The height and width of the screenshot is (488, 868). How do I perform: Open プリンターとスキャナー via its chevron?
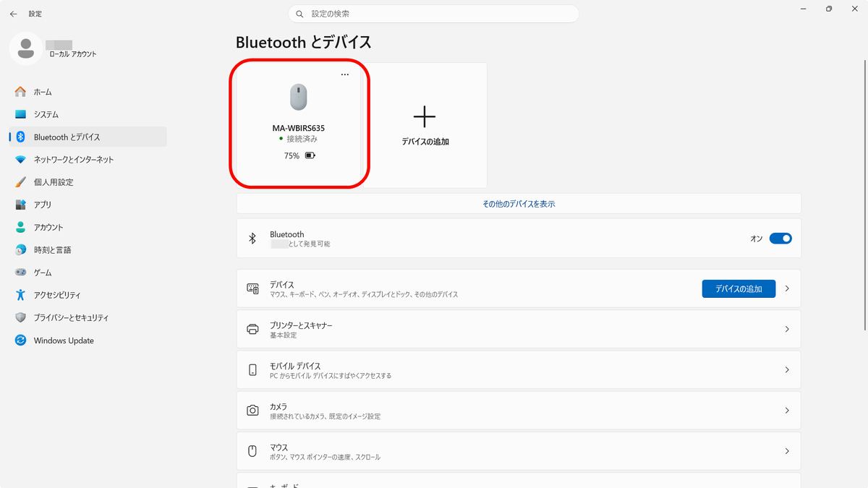pyautogui.click(x=787, y=329)
